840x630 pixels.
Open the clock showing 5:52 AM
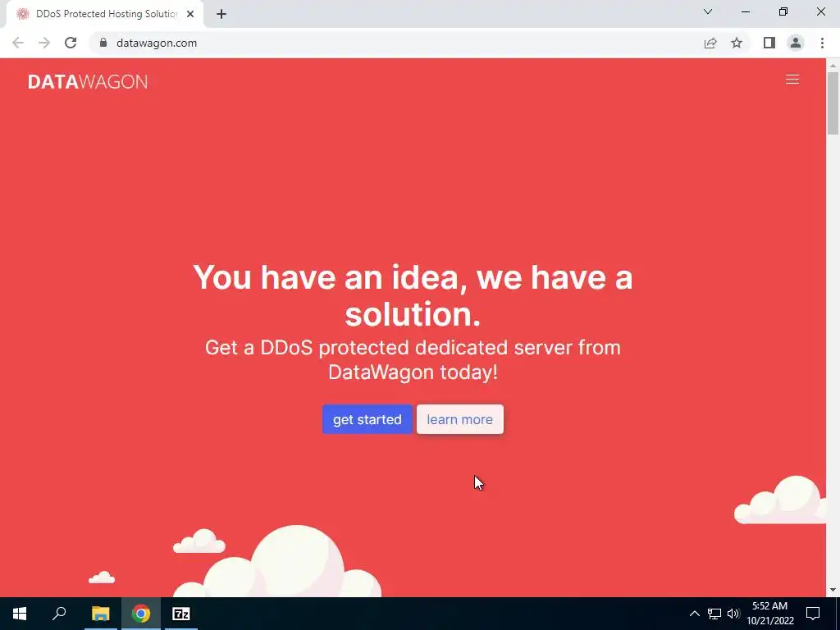click(769, 614)
